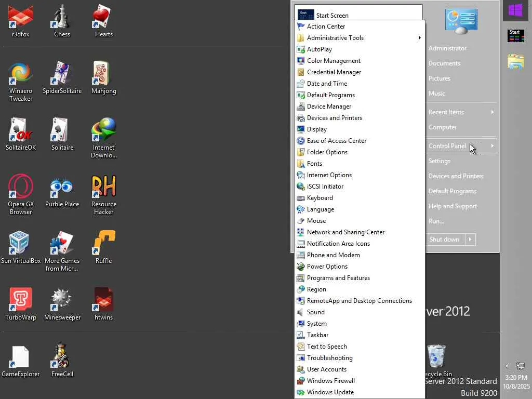
Task: Launch the SpiderSolitaire desktop icon
Action: pyautogui.click(x=62, y=78)
